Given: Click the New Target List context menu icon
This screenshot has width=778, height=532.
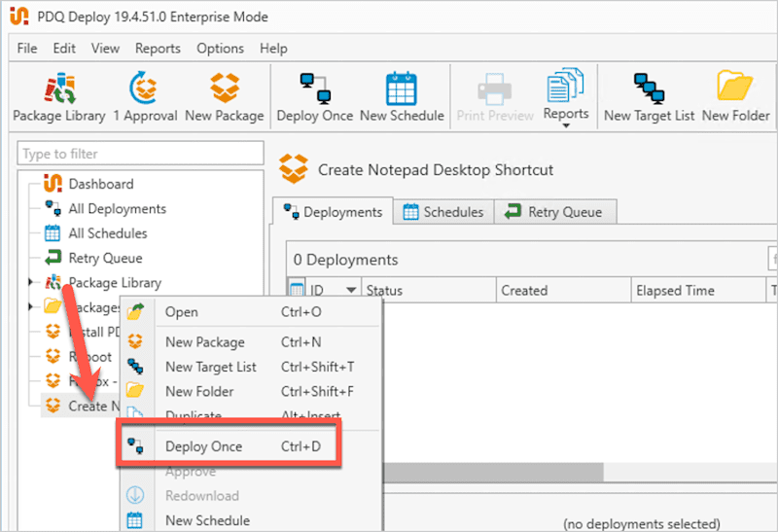Looking at the screenshot, I should (x=135, y=367).
